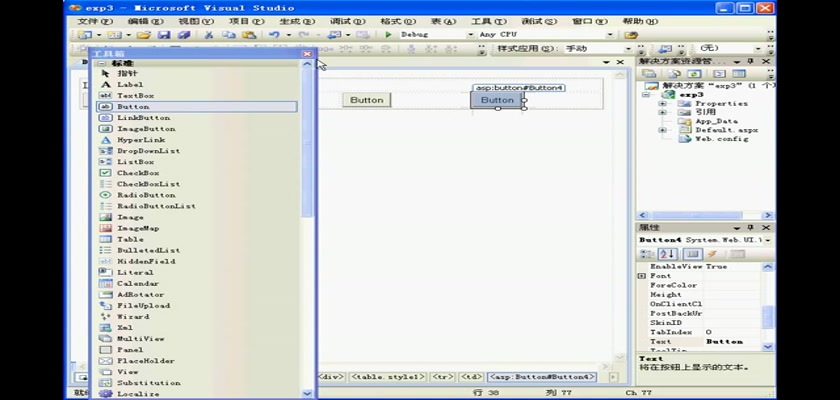This screenshot has width=840, height=400.
Task: Click the Start Debugging play icon
Action: click(x=389, y=34)
